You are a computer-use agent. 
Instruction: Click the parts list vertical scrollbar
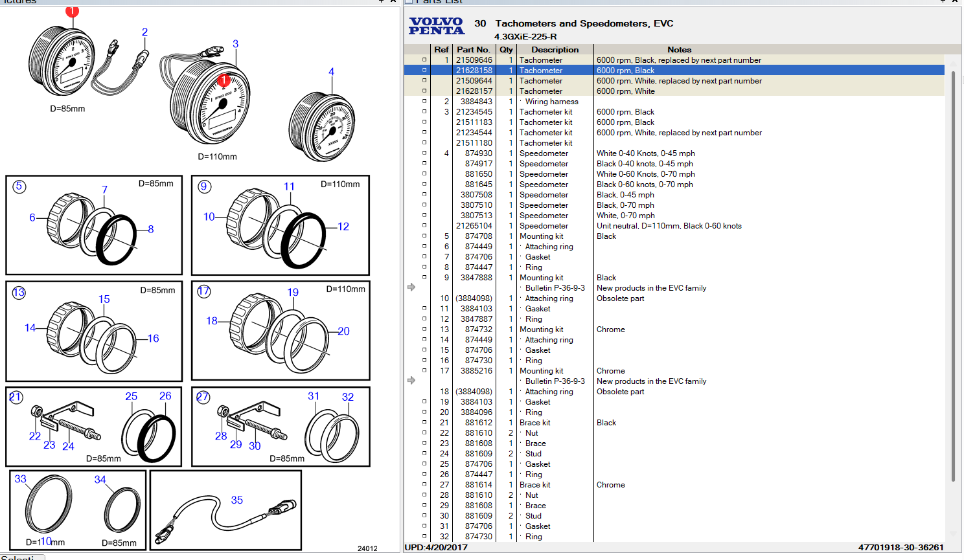click(953, 276)
